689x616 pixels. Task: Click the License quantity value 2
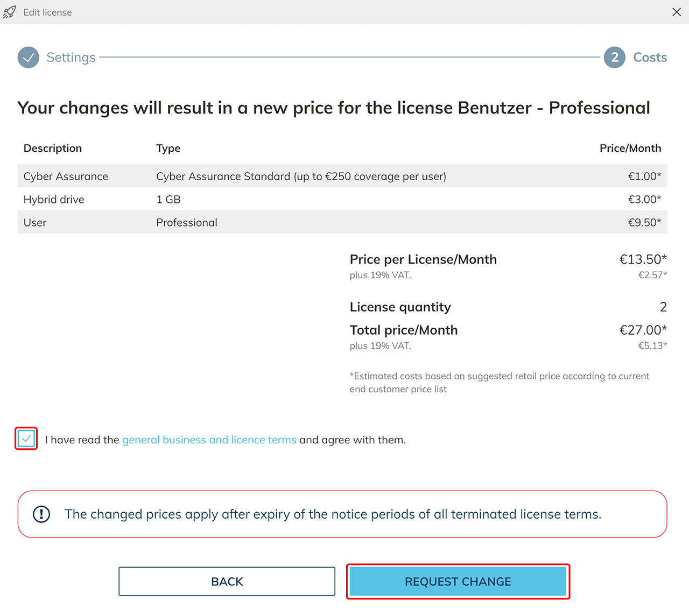coord(663,307)
